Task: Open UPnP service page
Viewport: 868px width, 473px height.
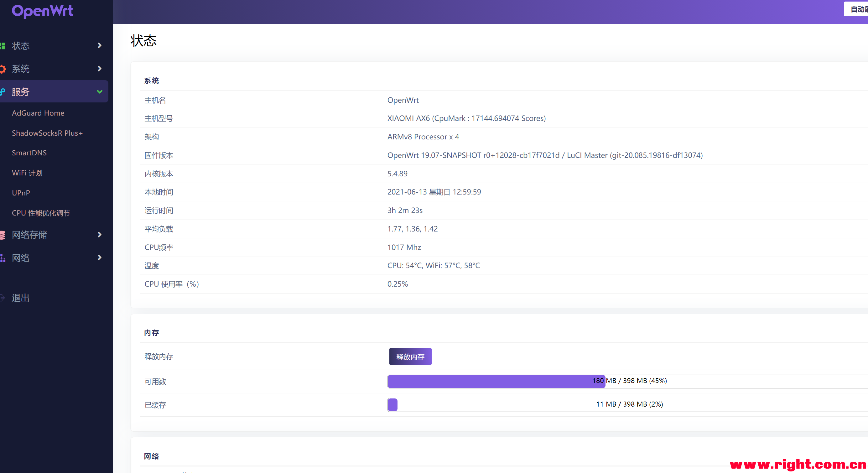Action: tap(21, 193)
